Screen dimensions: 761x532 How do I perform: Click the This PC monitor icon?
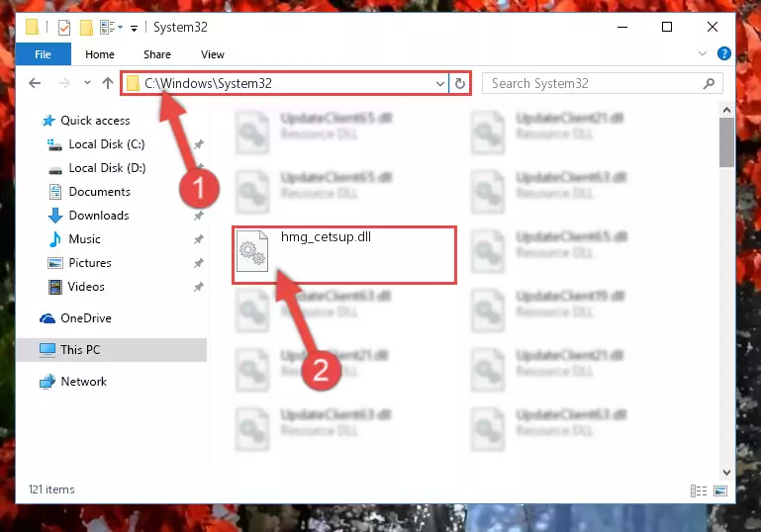(48, 350)
